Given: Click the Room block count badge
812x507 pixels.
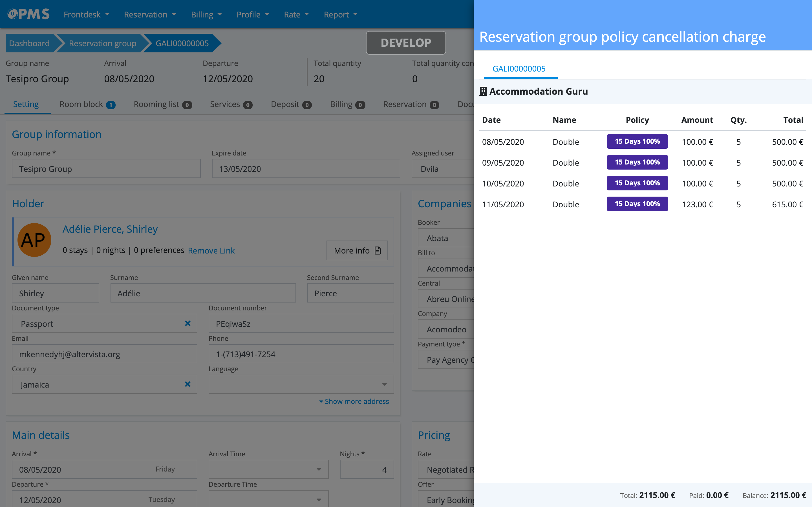Looking at the screenshot, I should [x=111, y=105].
